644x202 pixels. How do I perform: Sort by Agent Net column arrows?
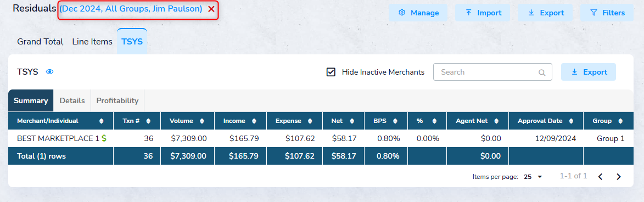point(496,121)
